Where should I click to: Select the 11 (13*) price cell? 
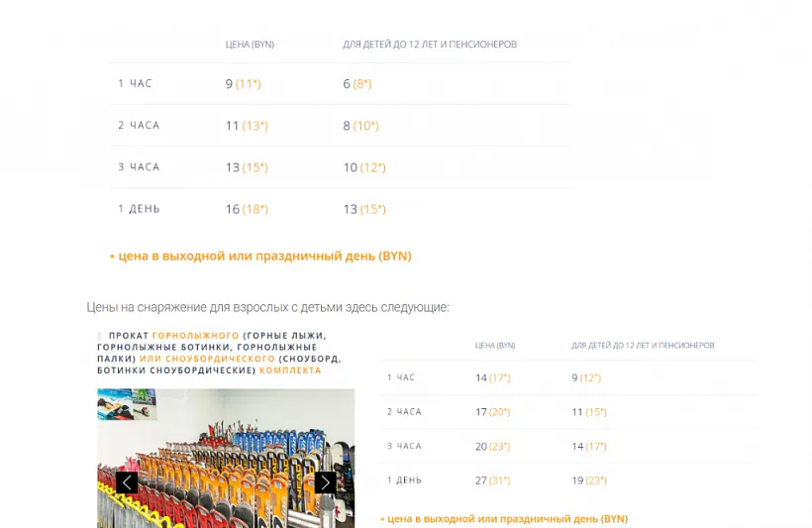pos(246,126)
